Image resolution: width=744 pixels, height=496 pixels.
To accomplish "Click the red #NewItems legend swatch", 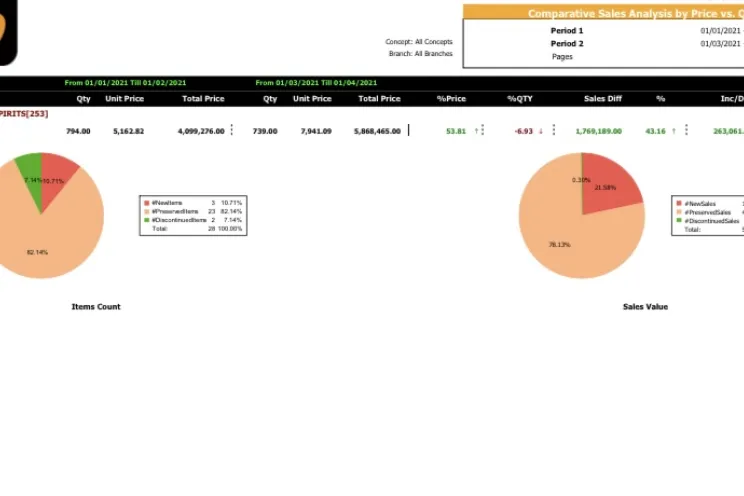I will click(x=147, y=203).
